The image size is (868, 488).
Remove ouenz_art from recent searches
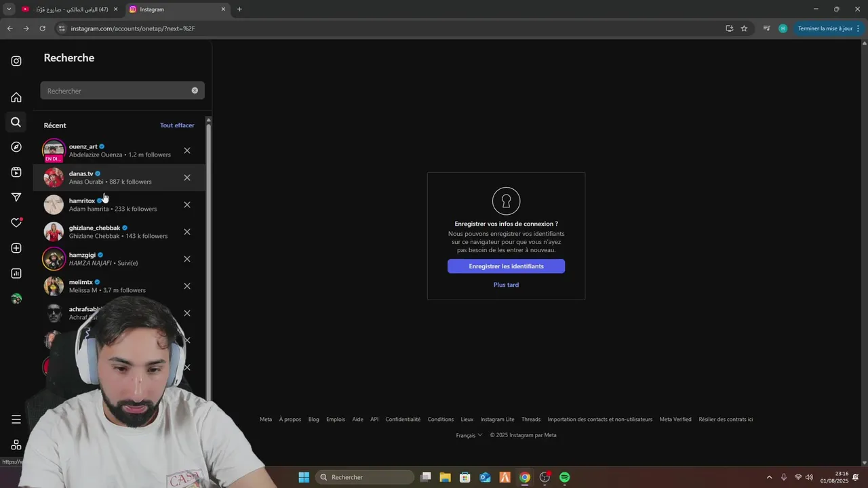[187, 150]
